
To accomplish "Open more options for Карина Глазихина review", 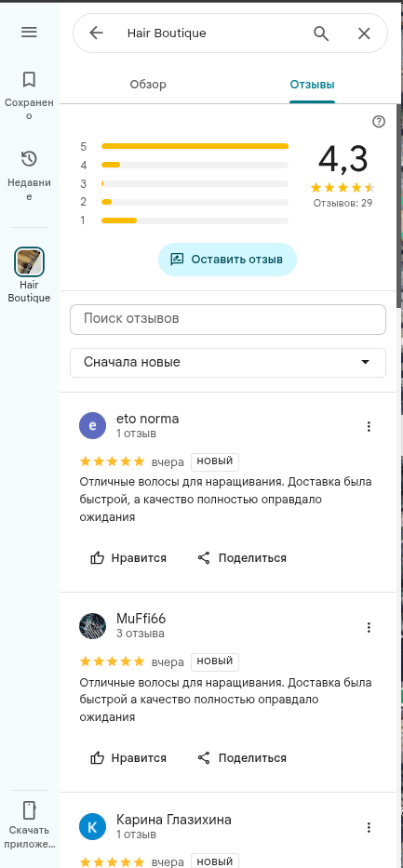I will pos(369,828).
